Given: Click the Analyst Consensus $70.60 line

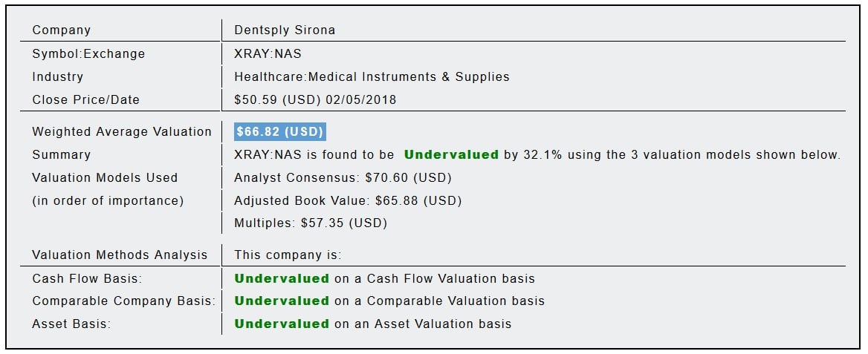Looking at the screenshot, I should [x=343, y=177].
